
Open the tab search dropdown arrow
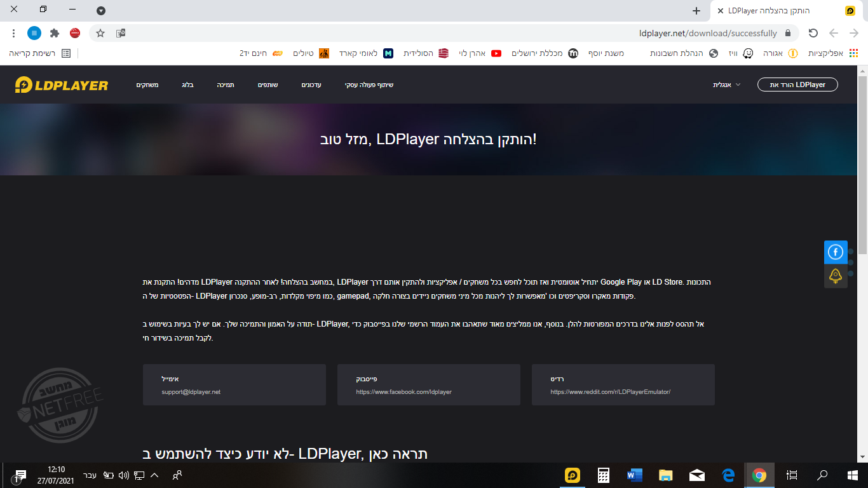101,11
